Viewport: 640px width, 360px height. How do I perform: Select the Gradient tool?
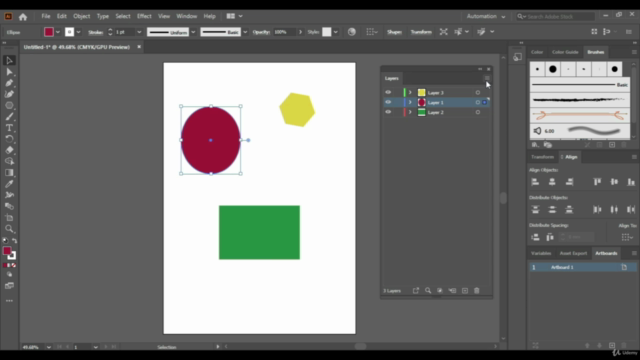[x=9, y=173]
